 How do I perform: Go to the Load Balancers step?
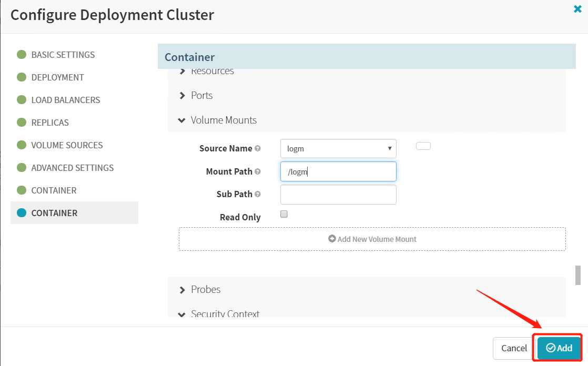click(x=65, y=100)
